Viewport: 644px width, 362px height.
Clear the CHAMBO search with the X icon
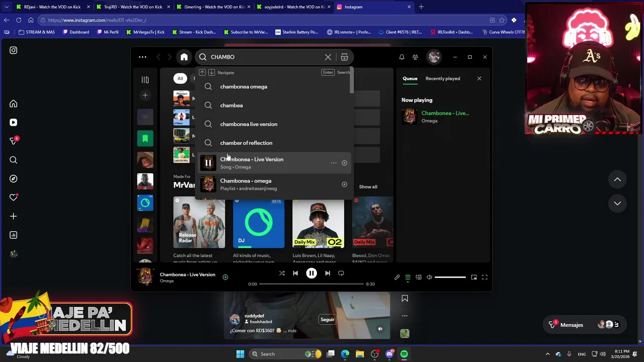(328, 57)
